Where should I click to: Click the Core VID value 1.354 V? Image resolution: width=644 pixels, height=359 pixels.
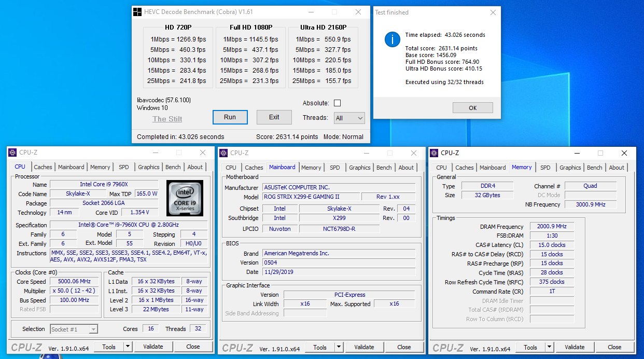[140, 213]
